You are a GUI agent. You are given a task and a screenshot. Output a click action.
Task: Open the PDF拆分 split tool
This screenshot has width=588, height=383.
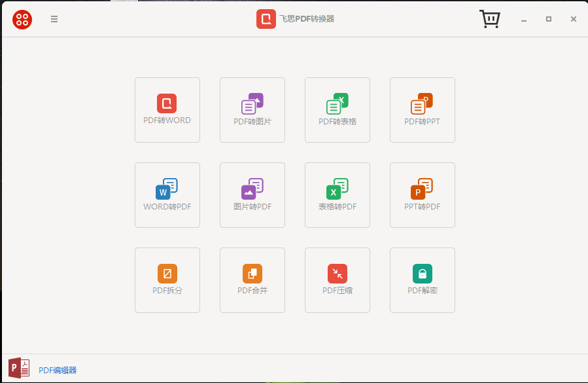coord(167,280)
